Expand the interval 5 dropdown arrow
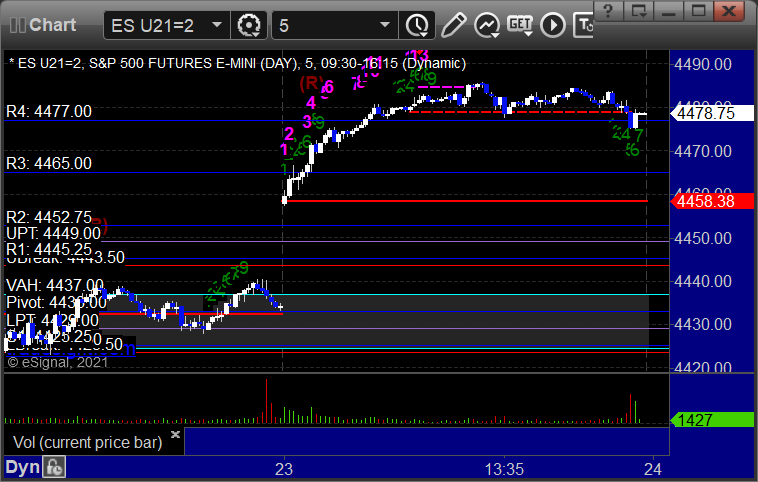This screenshot has width=758, height=482. [x=385, y=24]
